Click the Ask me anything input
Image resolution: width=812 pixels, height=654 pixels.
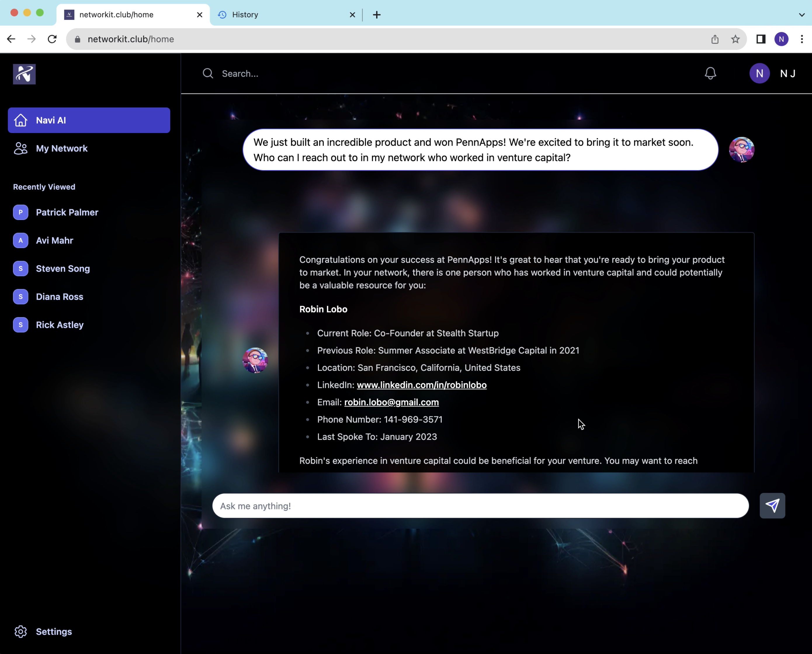pyautogui.click(x=480, y=506)
